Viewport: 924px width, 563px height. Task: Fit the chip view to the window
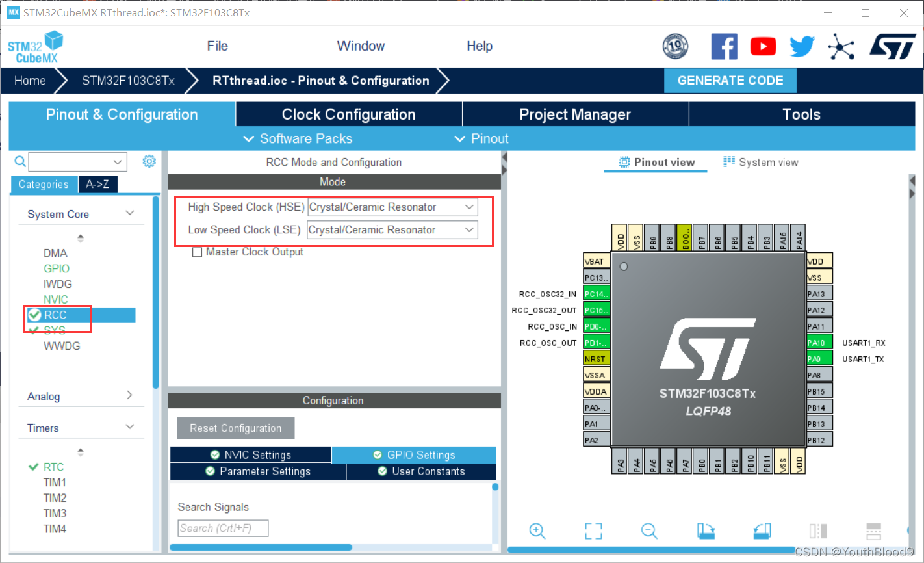(x=593, y=530)
